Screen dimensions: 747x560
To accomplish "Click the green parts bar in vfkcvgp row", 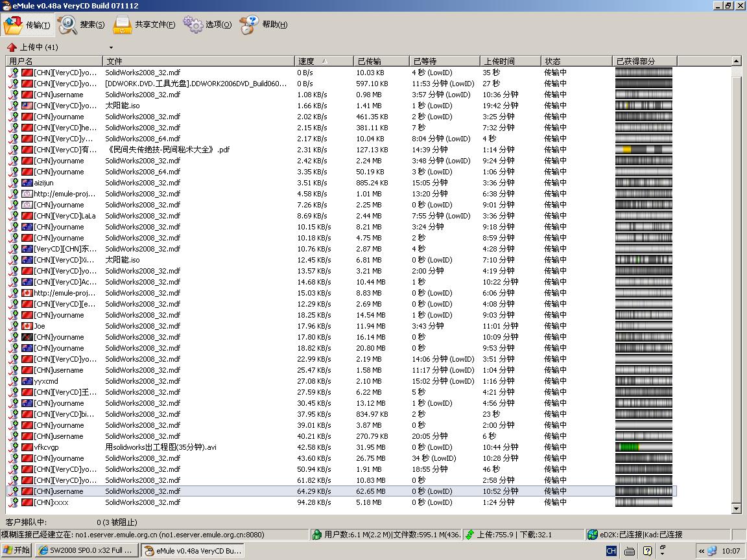I will (644, 447).
